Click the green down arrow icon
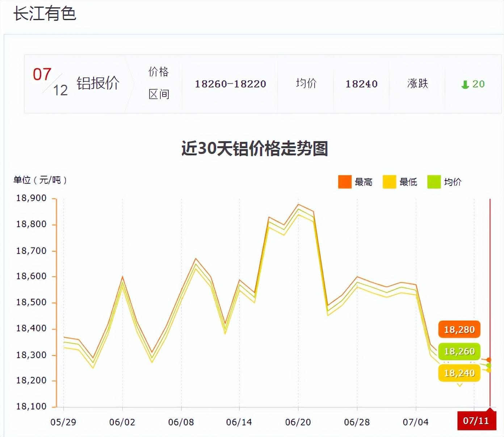 465,85
